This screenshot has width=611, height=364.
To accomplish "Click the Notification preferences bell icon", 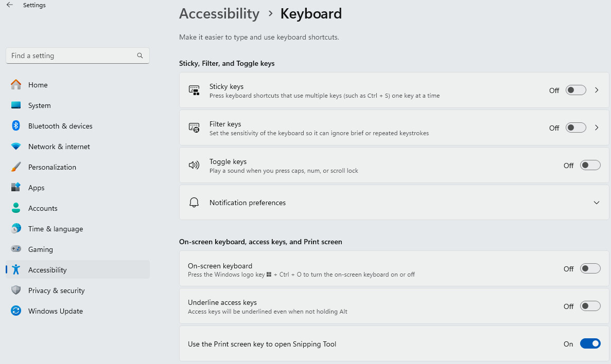I will (x=194, y=202).
